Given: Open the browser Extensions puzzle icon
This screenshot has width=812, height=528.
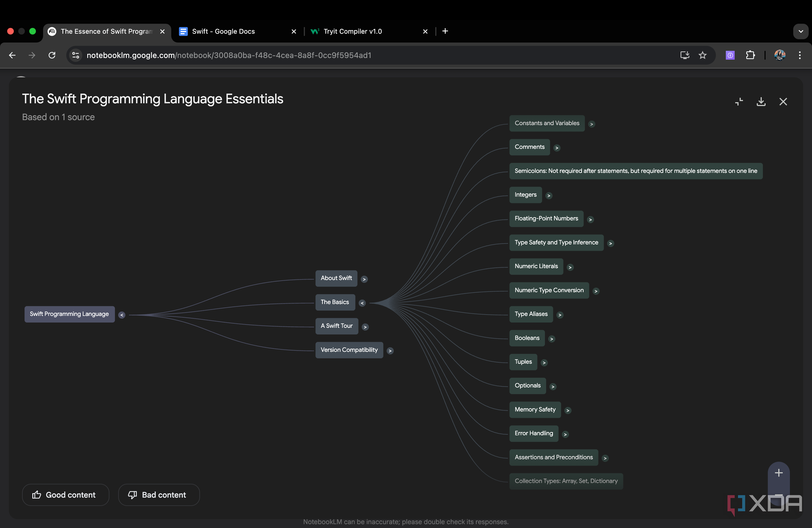Looking at the screenshot, I should pos(750,55).
